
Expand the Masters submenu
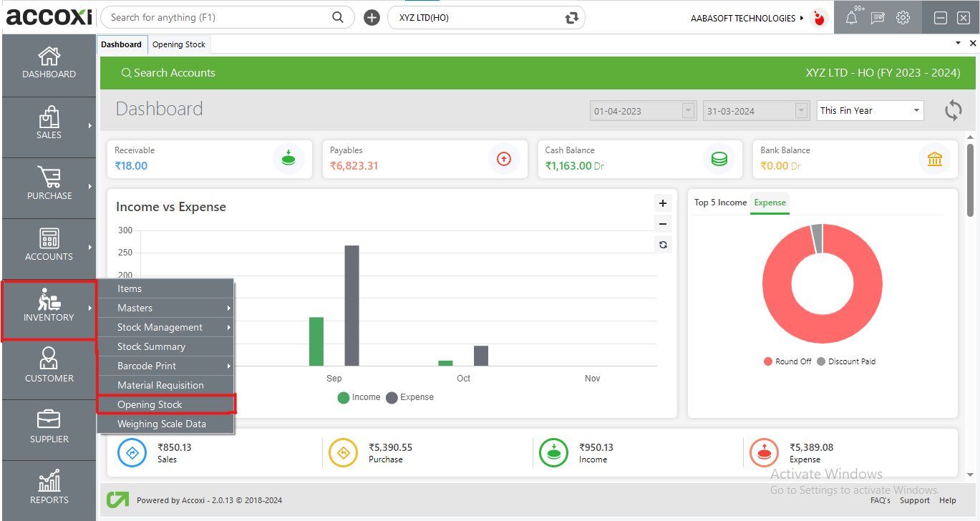(x=165, y=308)
